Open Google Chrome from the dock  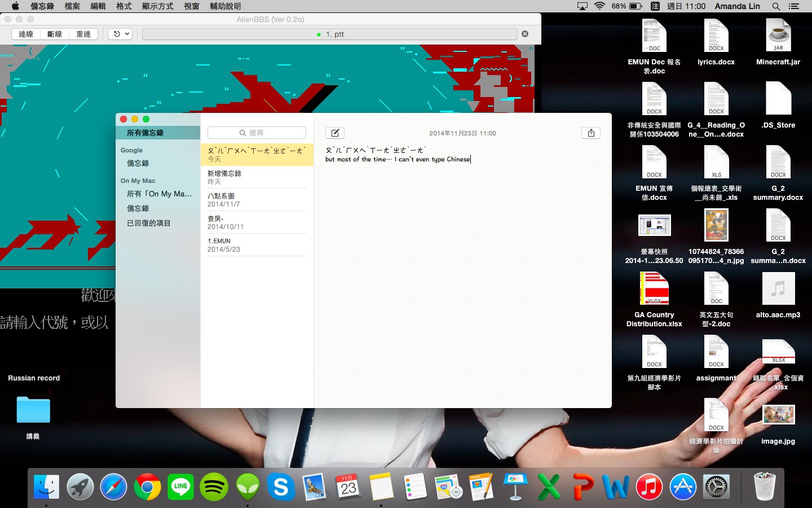(x=147, y=487)
